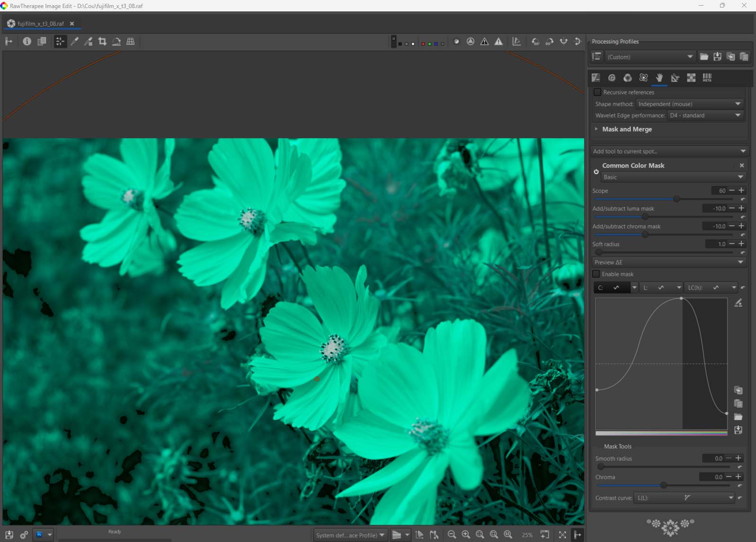This screenshot has width=756, height=542.
Task: Click the zoom out magnifier icon
Action: coord(452,534)
